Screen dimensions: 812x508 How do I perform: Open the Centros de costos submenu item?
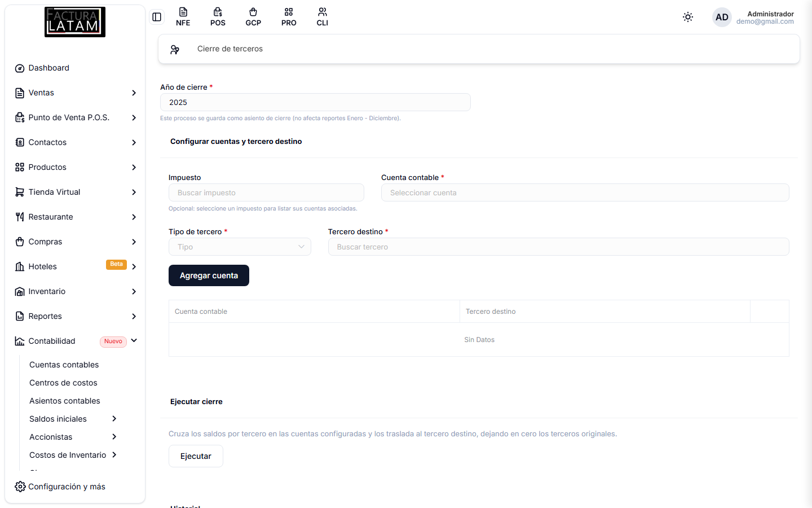click(63, 383)
